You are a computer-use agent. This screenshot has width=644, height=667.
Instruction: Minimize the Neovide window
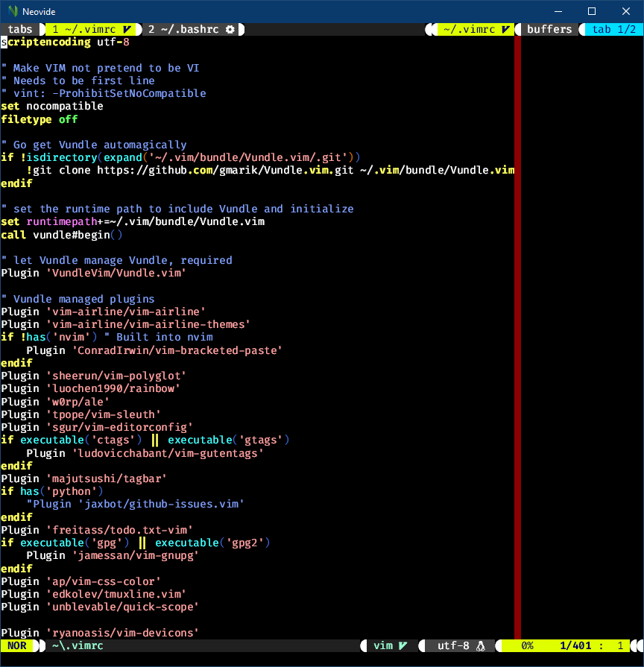tap(558, 11)
